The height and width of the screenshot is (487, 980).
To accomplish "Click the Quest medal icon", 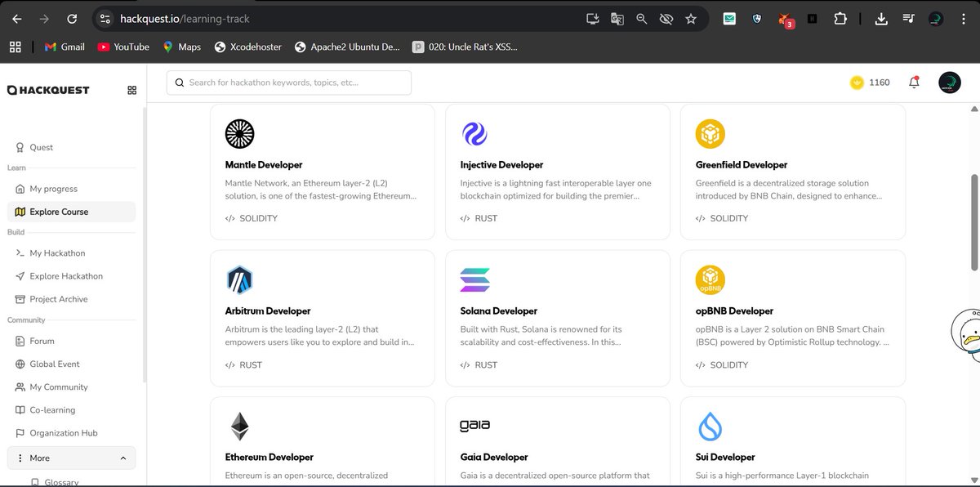I will (21, 147).
